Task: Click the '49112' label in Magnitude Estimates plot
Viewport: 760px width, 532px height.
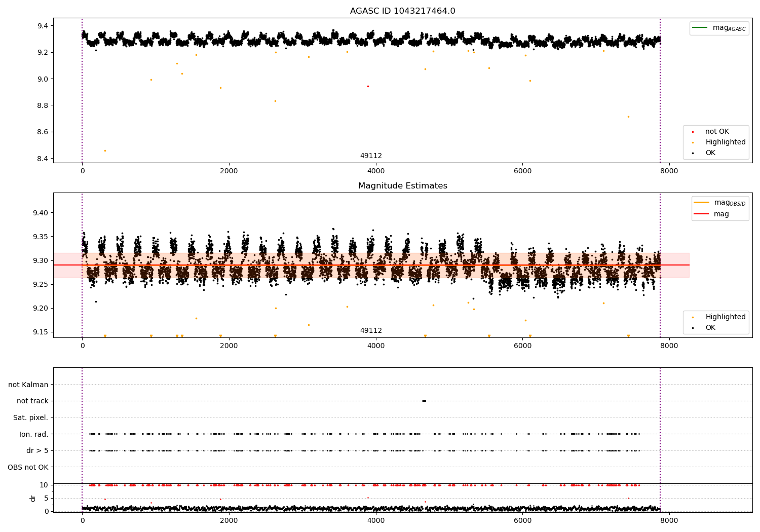Action: click(371, 331)
